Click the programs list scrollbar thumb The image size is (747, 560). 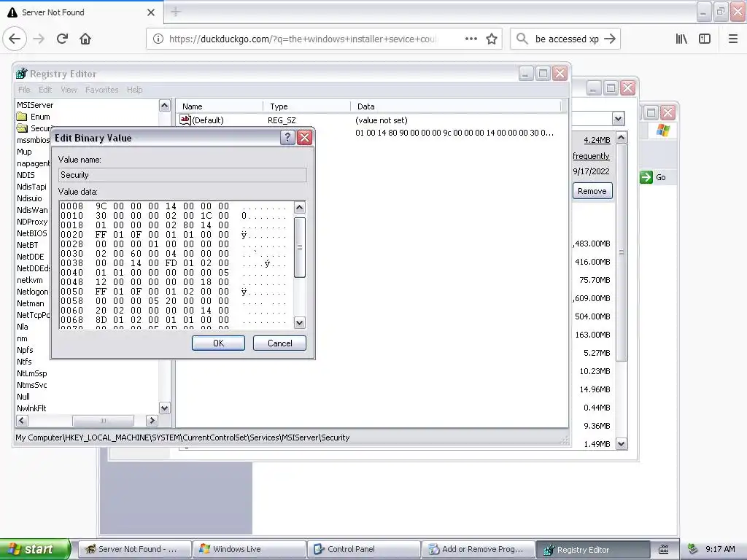pos(622,252)
